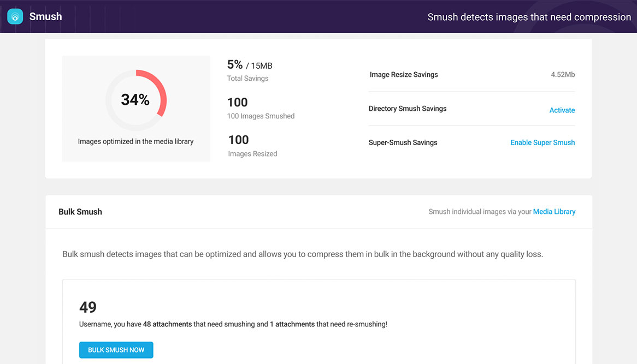
Task: Click '1 attachments' bold text
Action: tap(292, 324)
